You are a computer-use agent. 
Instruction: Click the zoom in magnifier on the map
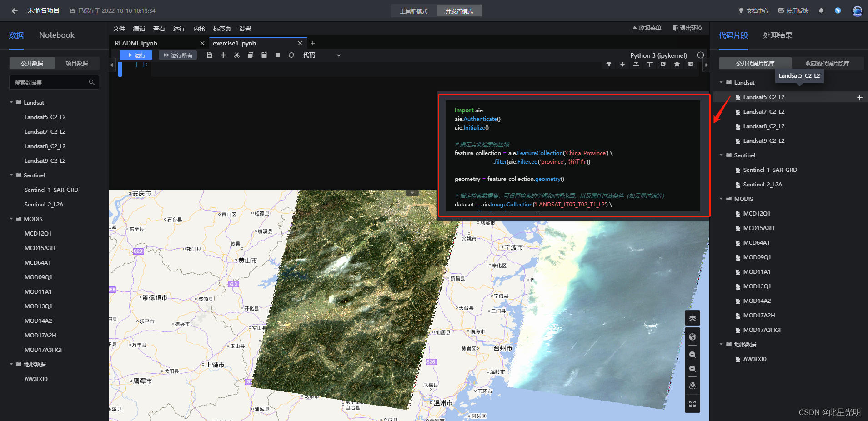(x=692, y=355)
